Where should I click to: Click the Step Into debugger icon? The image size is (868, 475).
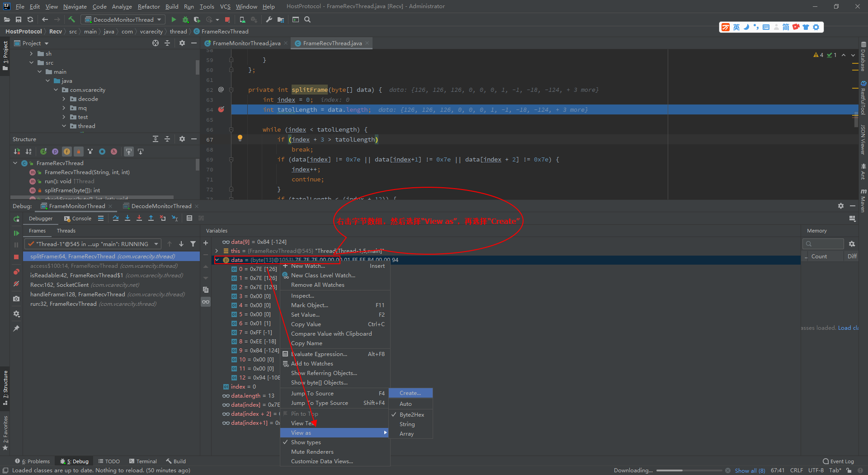127,218
